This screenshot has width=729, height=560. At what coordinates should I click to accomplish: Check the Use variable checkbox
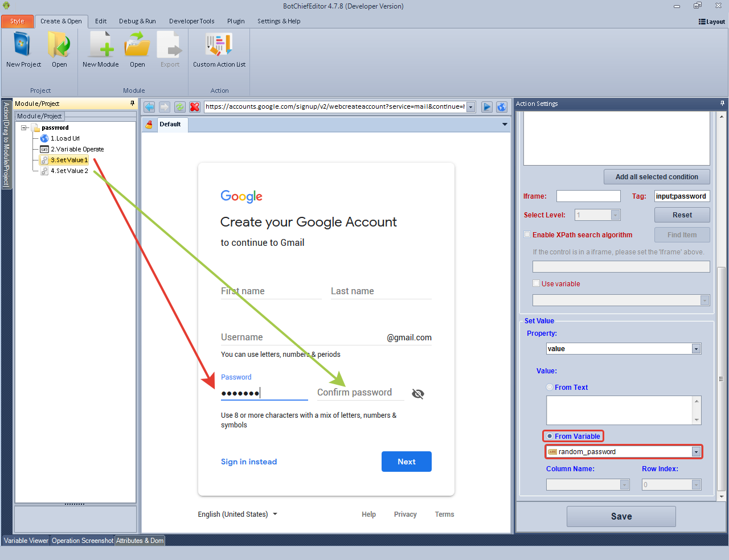point(536,283)
